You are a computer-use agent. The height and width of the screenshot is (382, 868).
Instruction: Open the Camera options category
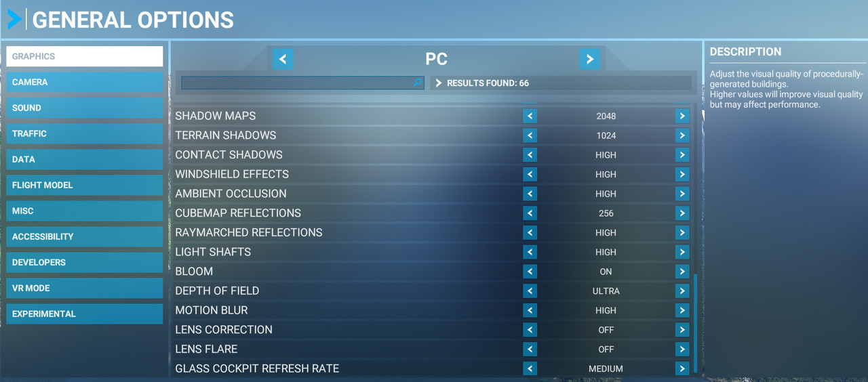click(85, 82)
